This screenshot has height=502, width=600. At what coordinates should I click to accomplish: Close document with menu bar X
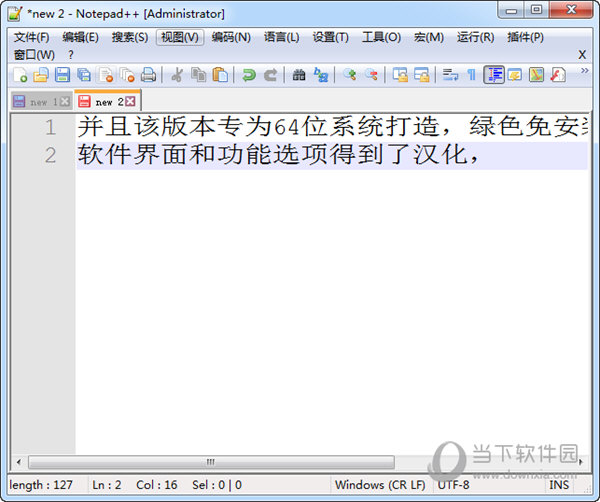tap(582, 55)
